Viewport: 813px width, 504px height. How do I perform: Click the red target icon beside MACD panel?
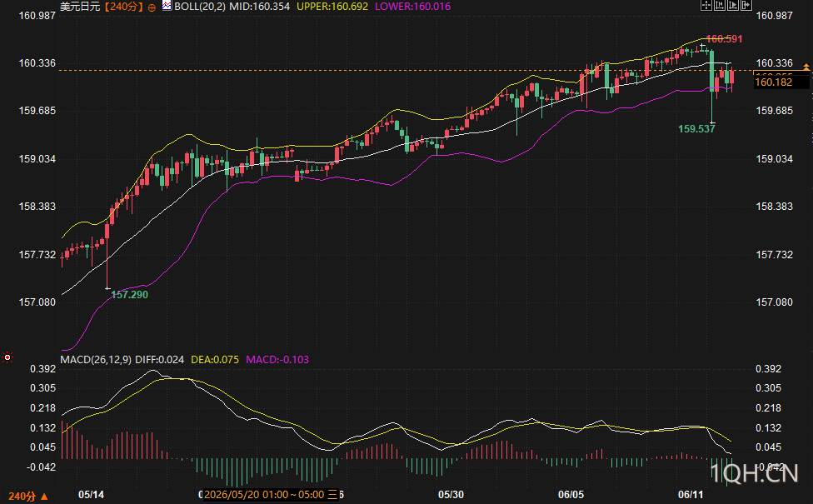(x=7, y=357)
